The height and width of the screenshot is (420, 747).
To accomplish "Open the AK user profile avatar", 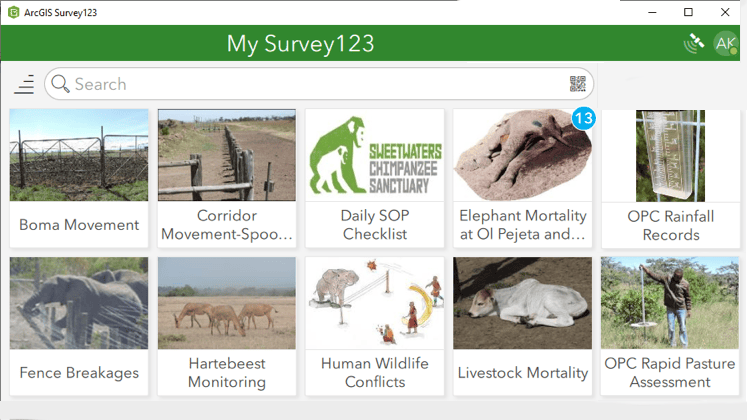I will pos(725,43).
